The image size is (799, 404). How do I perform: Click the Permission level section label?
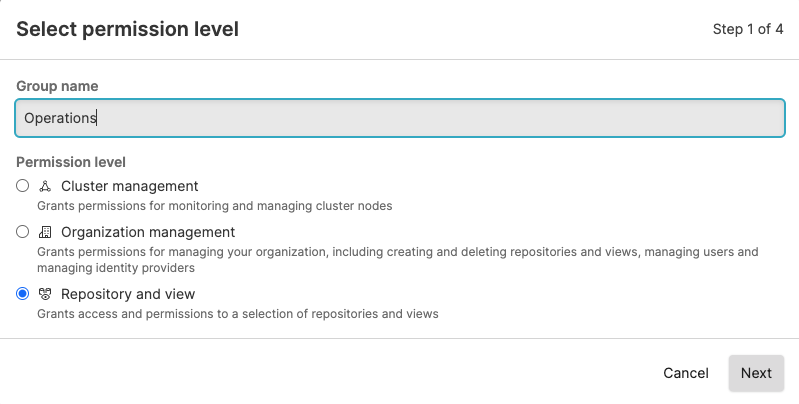(x=70, y=162)
